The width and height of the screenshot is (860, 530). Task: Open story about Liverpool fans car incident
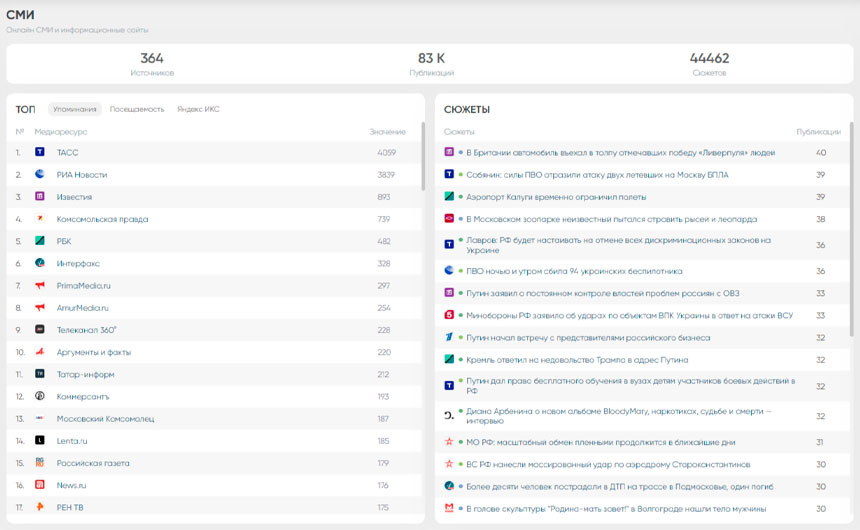[620, 153]
